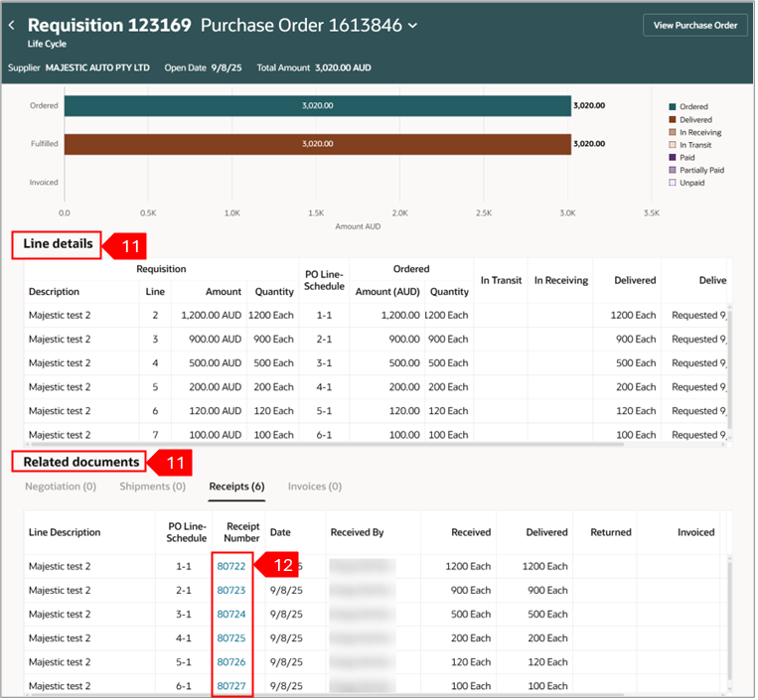This screenshot has height=700, width=758.
Task: Click the teal Ordered bar in chart
Action: tap(318, 105)
